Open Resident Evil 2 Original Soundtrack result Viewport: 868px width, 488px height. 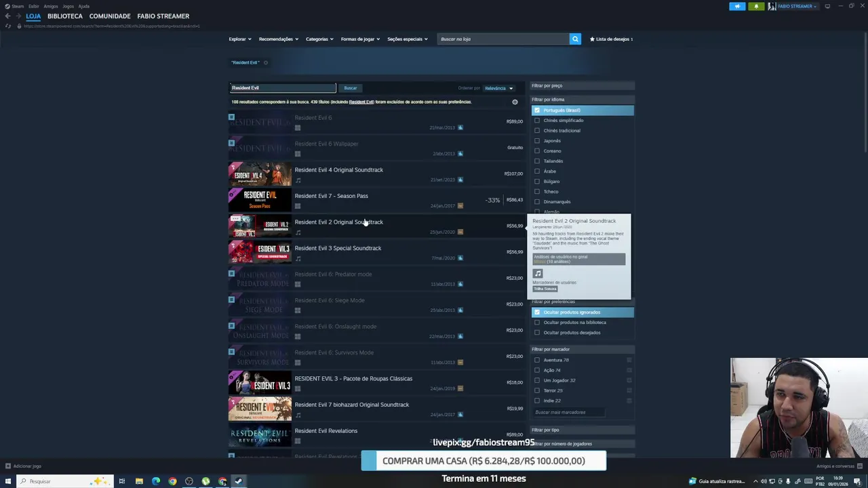[376, 226]
